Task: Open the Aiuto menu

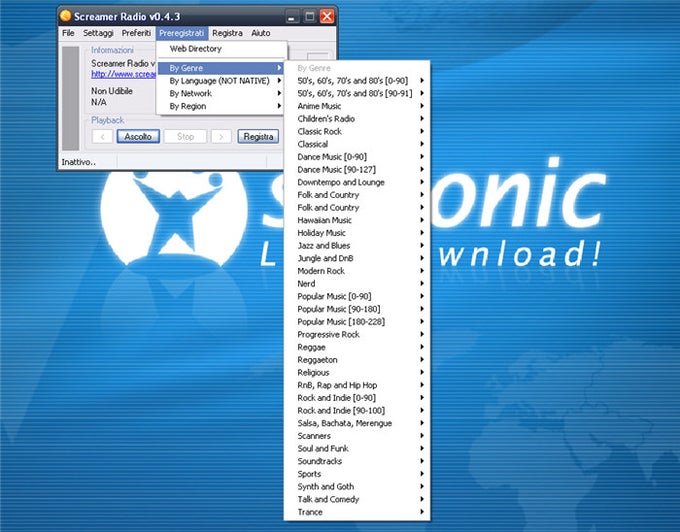Action: [x=261, y=33]
